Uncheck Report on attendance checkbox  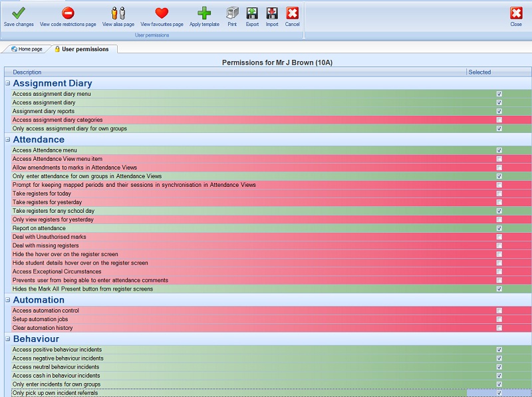(x=499, y=228)
